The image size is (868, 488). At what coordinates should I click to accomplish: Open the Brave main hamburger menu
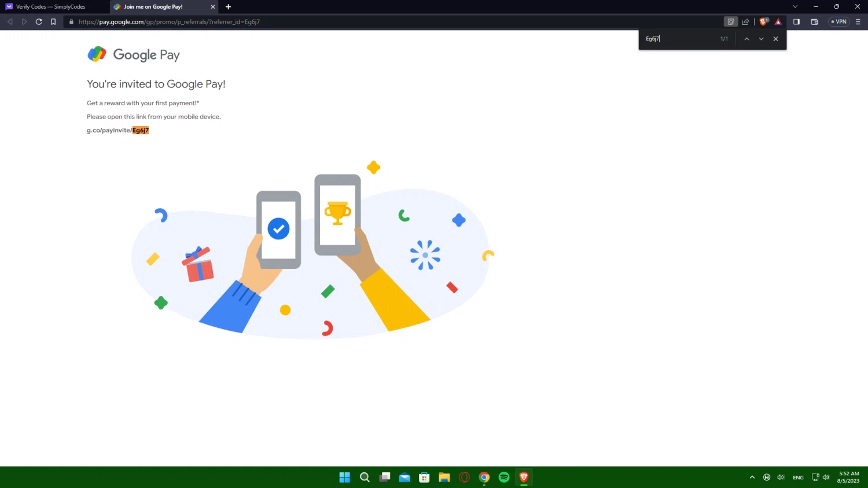pos(858,22)
